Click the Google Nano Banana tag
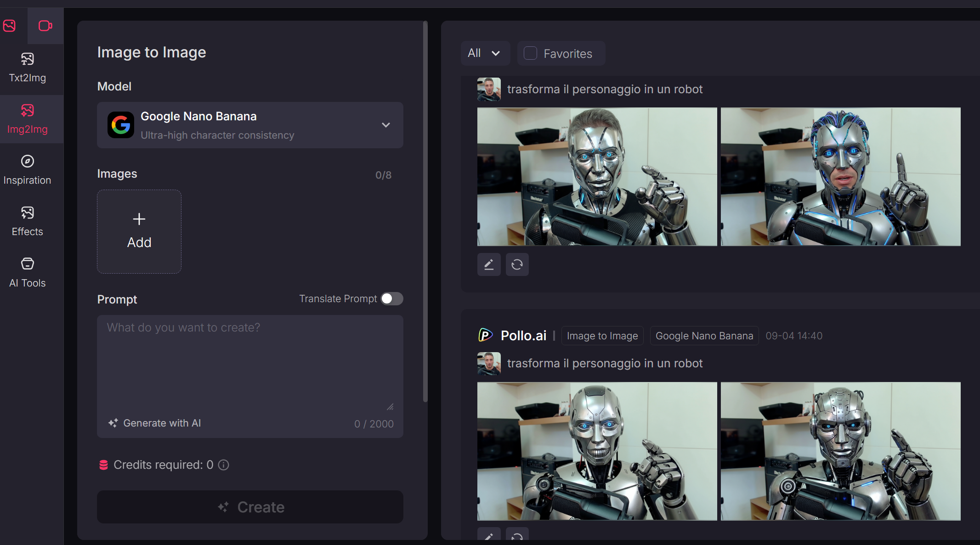Image resolution: width=980 pixels, height=545 pixels. pyautogui.click(x=704, y=336)
